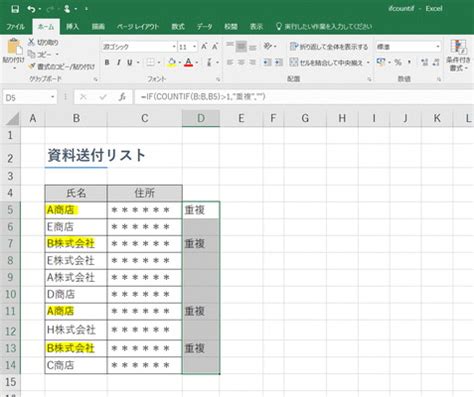Image resolution: width=474 pixels, height=397 pixels.
Task: Click the phonetic guide icon
Action: [210, 62]
